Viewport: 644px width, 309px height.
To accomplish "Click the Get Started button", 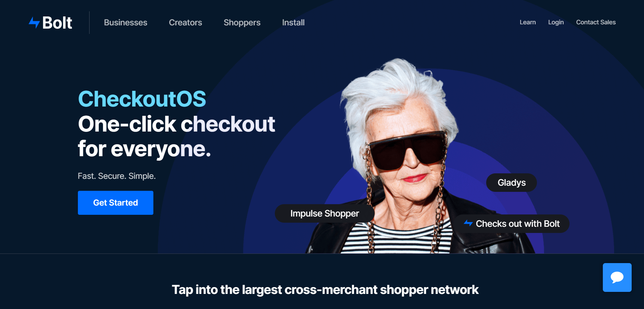I will [116, 203].
